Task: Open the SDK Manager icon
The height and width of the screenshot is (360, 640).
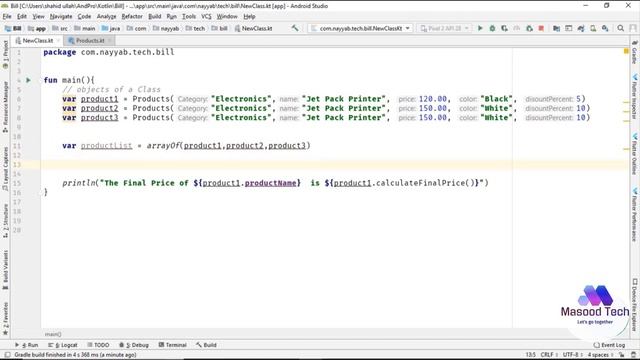Action: (605, 28)
